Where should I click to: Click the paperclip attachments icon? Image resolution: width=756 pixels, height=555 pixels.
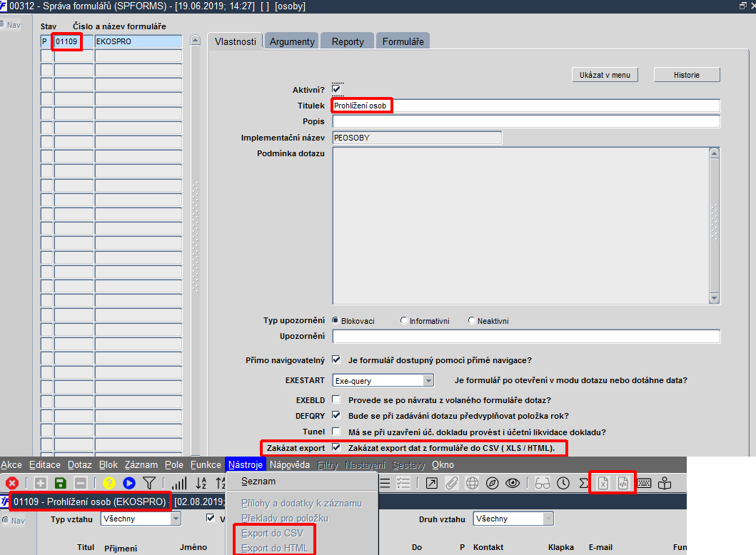[x=452, y=483]
